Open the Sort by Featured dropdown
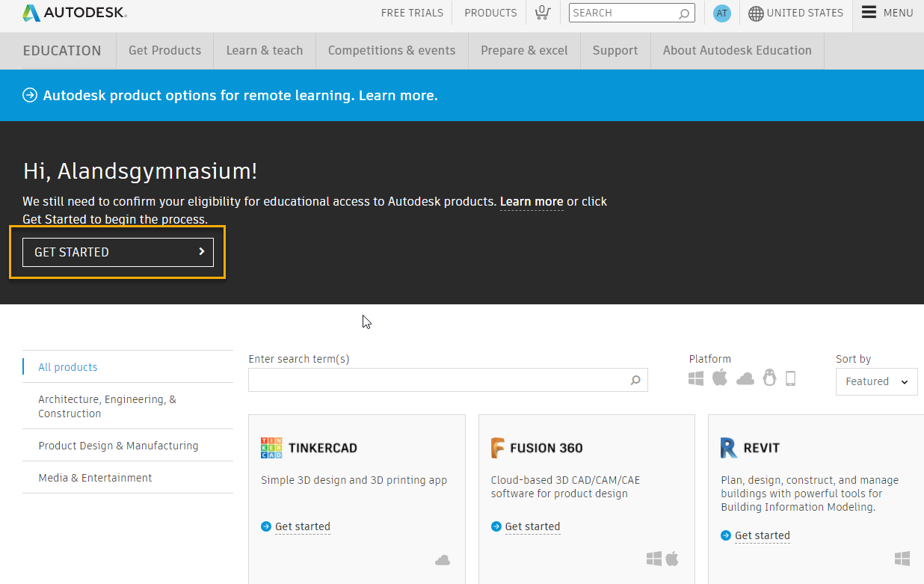This screenshot has width=924, height=584. click(876, 381)
